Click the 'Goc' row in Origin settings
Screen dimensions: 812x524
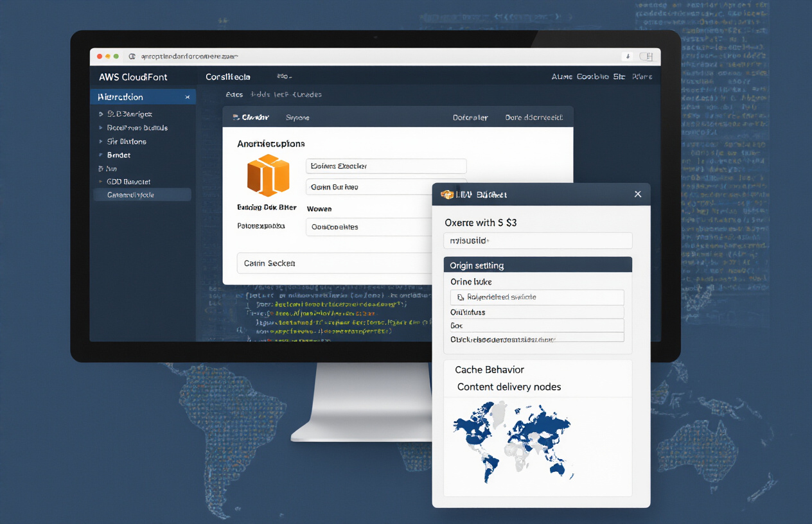pos(537,326)
